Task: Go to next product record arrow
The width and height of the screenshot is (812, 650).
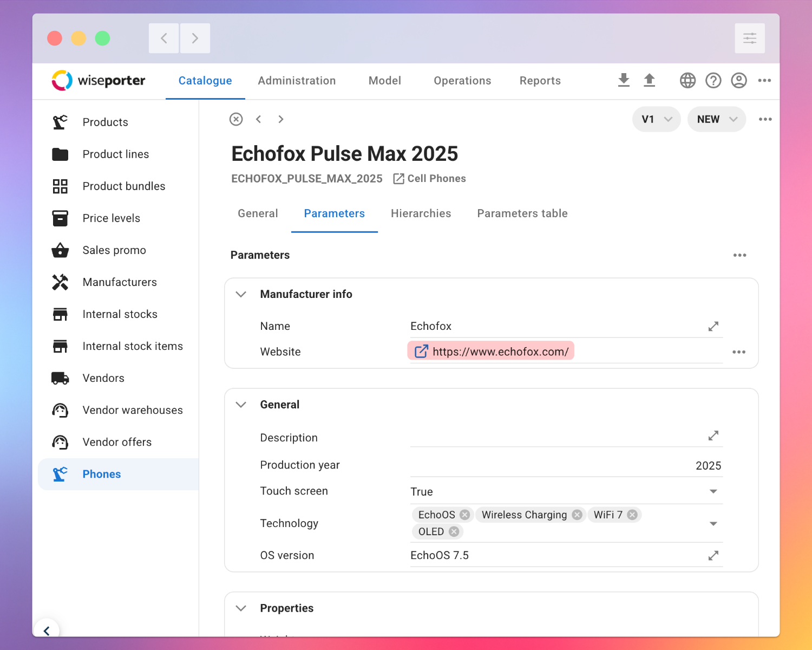Action: tap(280, 119)
